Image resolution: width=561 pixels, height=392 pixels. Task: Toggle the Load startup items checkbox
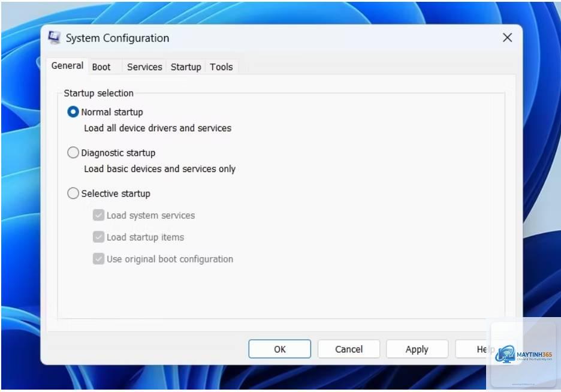pos(98,237)
